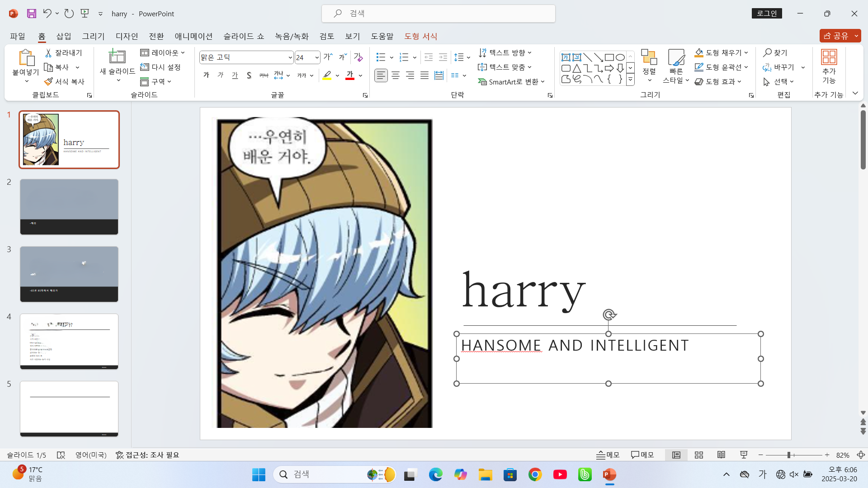Select the oval shape in shapes gallery
The width and height of the screenshot is (868, 488).
coord(620,57)
